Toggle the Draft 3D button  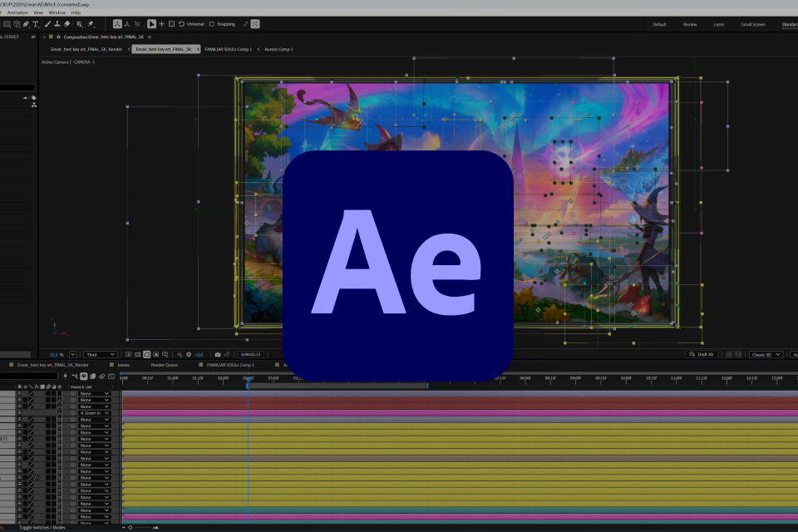tap(702, 354)
